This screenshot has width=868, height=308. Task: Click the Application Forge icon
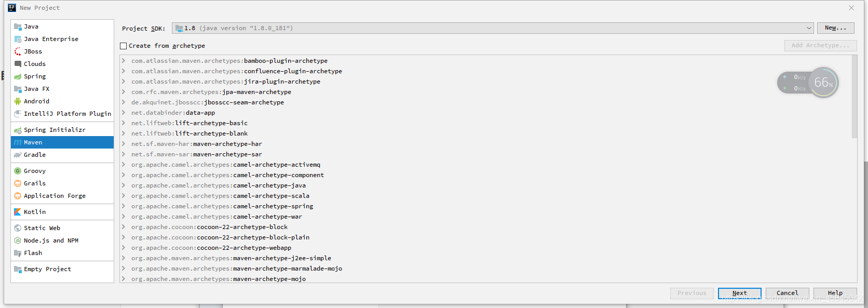tap(18, 196)
